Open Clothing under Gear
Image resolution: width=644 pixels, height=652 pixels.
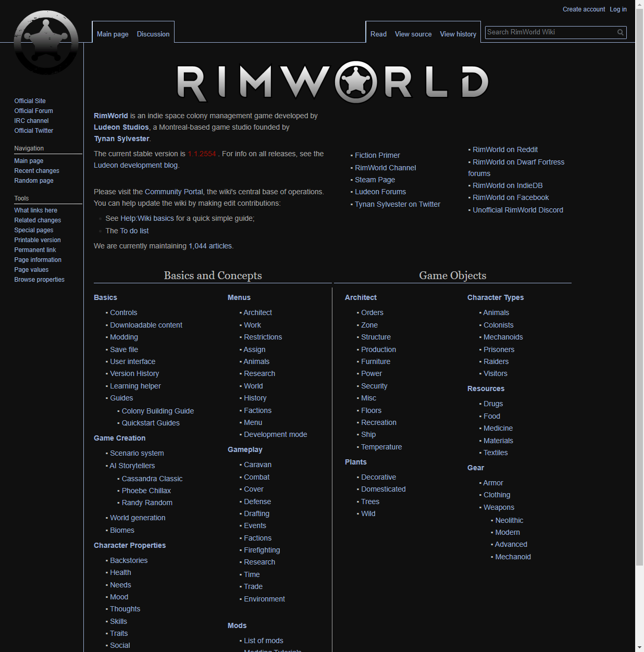(497, 495)
